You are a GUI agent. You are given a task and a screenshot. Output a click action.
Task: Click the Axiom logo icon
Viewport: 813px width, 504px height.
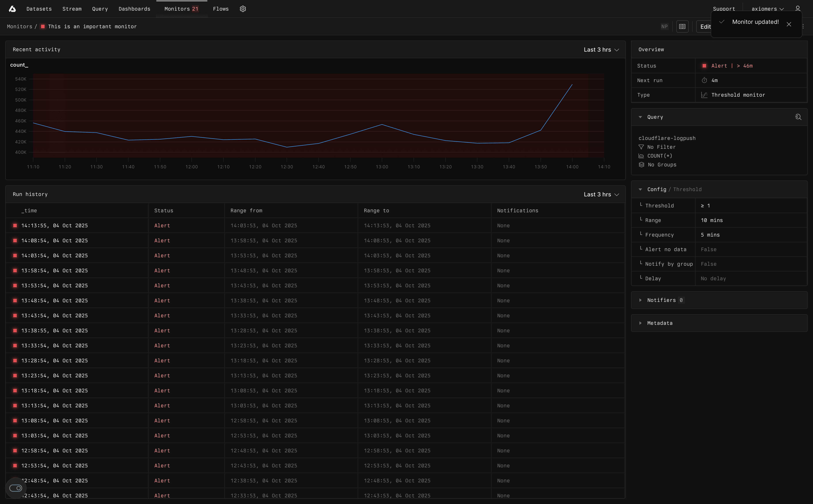[x=12, y=9]
